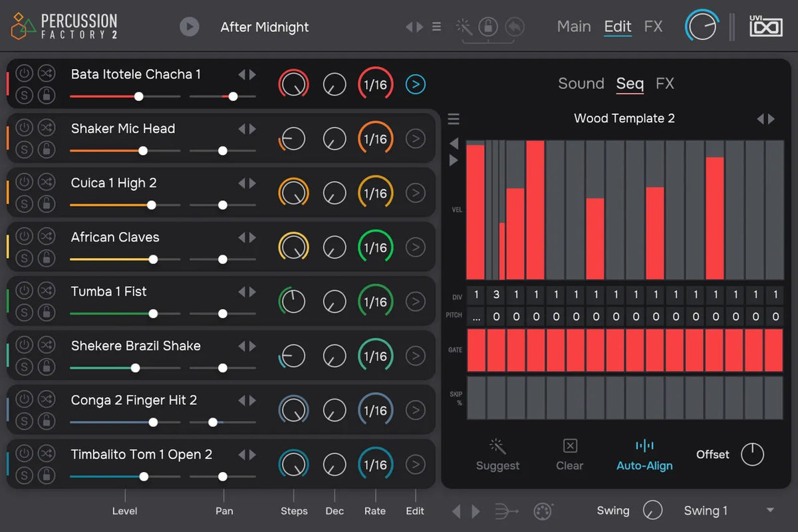Screen dimensions: 798x532
Task: Switch to the Main tab
Action: tap(573, 27)
